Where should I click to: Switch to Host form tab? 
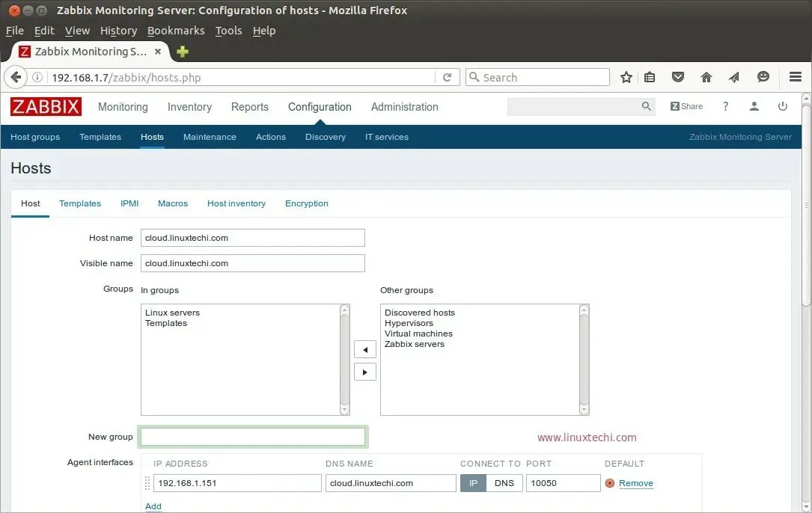(30, 203)
